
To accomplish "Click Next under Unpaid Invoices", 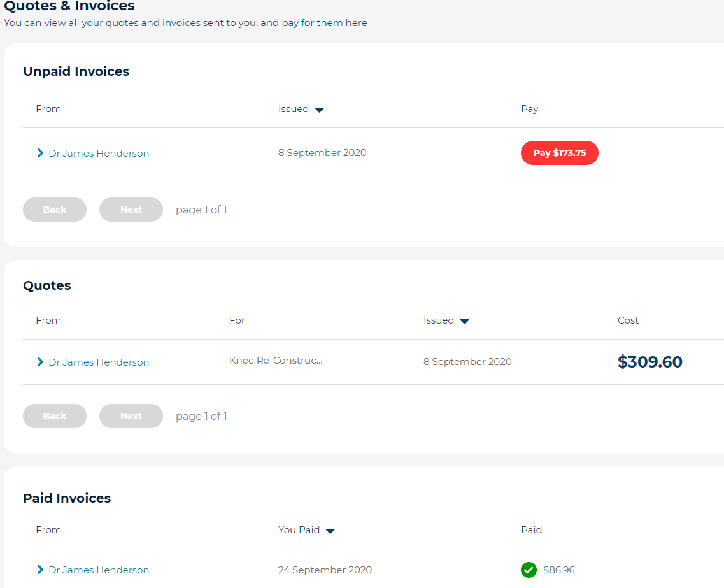I will point(131,209).
